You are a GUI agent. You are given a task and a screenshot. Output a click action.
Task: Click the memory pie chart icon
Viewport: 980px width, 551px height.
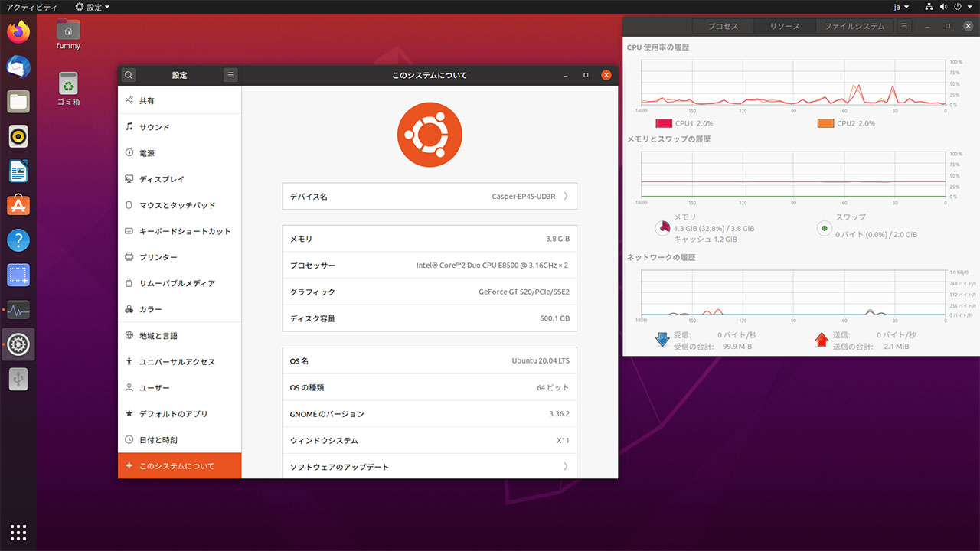[x=663, y=228]
